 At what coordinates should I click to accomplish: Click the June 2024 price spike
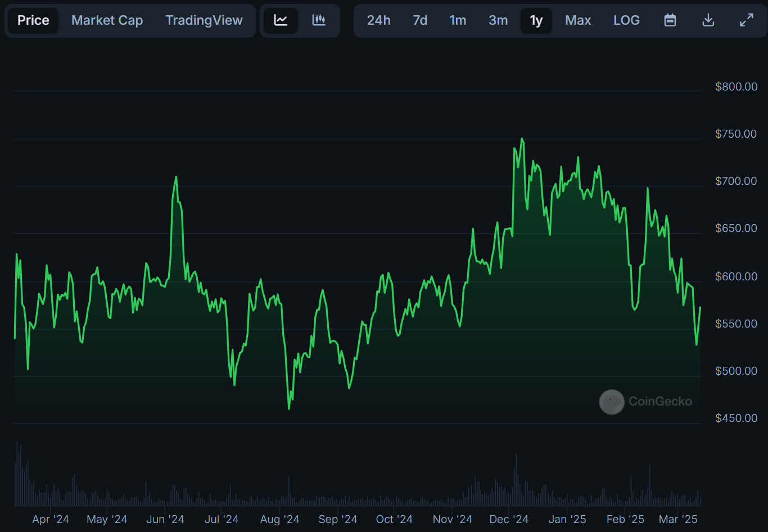point(176,176)
